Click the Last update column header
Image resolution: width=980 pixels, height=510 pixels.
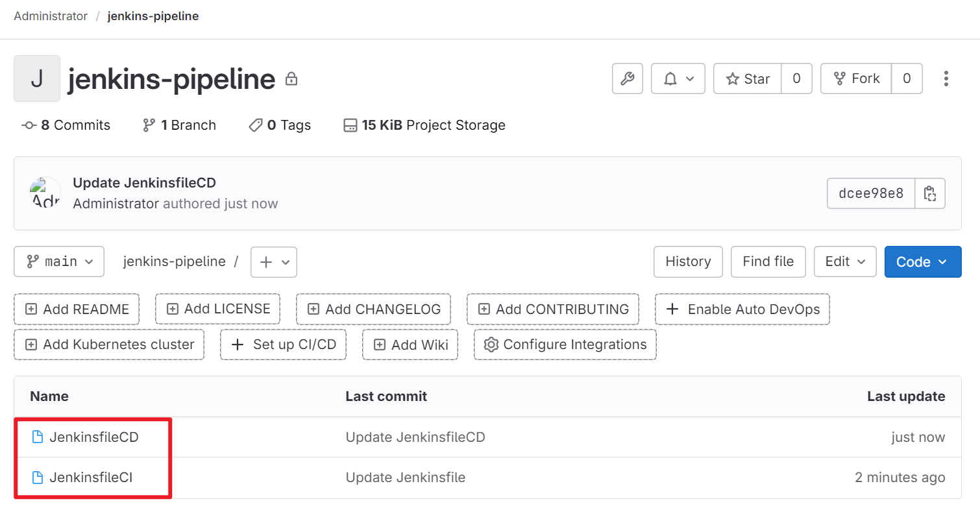(x=906, y=396)
